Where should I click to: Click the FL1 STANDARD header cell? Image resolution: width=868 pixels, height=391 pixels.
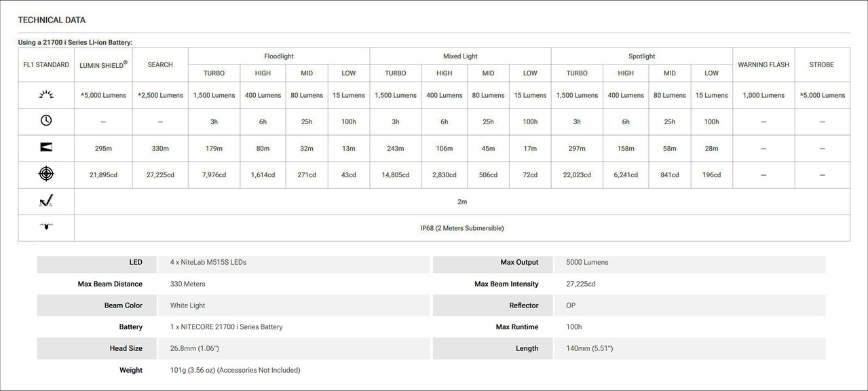(x=46, y=65)
